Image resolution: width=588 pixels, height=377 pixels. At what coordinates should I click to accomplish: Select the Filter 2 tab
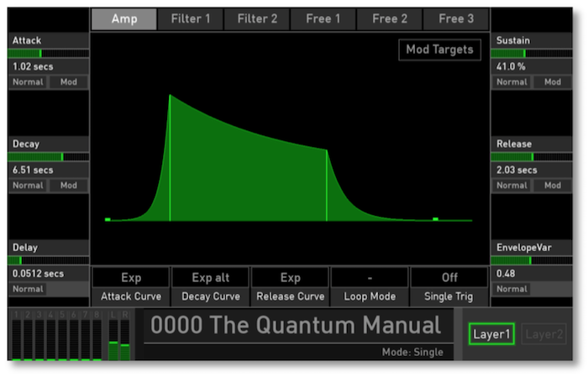(x=257, y=18)
